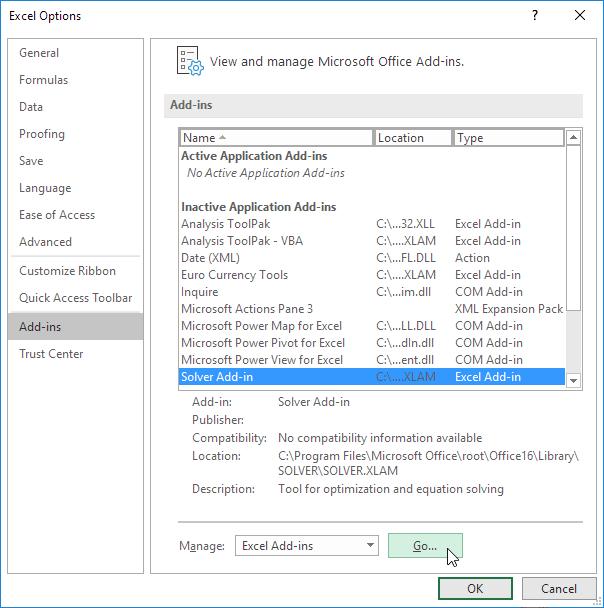Click the scroll down arrow in add-ins list

pyautogui.click(x=573, y=381)
